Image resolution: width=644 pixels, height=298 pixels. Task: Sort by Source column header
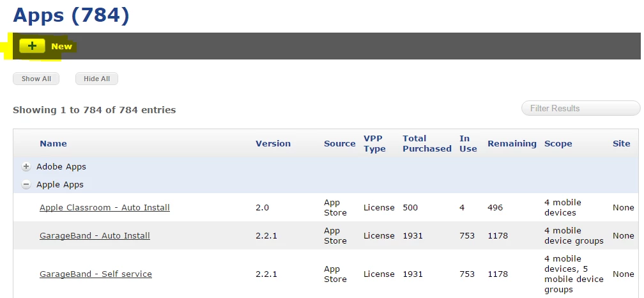click(x=340, y=143)
